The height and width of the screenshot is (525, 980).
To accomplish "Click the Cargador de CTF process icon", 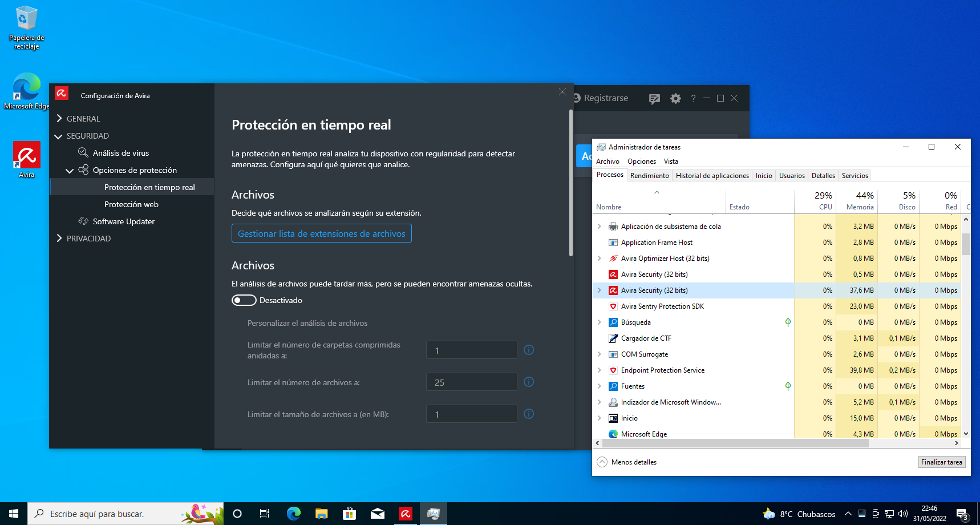I will pyautogui.click(x=613, y=338).
